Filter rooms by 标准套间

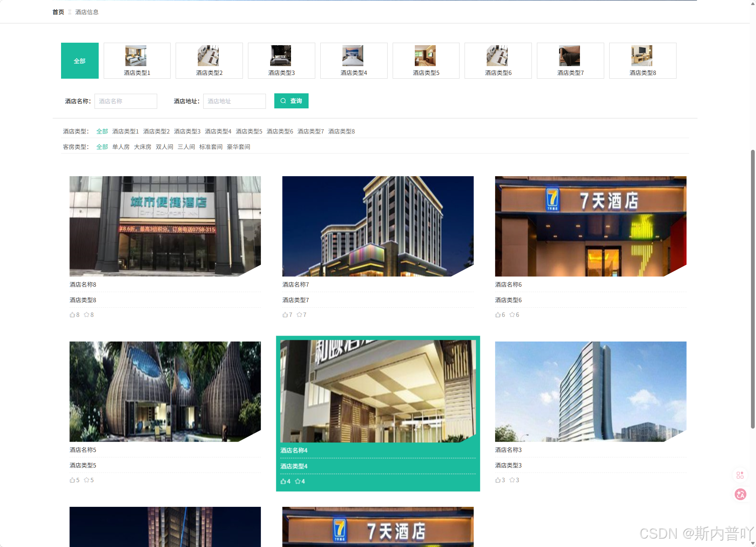tap(211, 147)
